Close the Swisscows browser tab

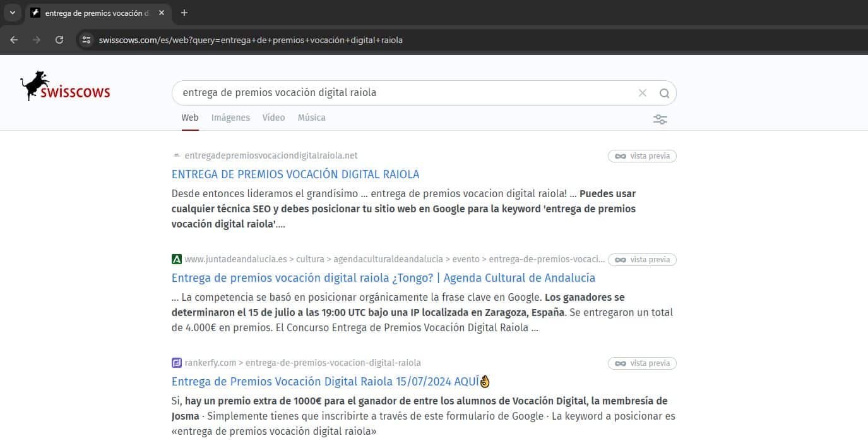click(162, 13)
